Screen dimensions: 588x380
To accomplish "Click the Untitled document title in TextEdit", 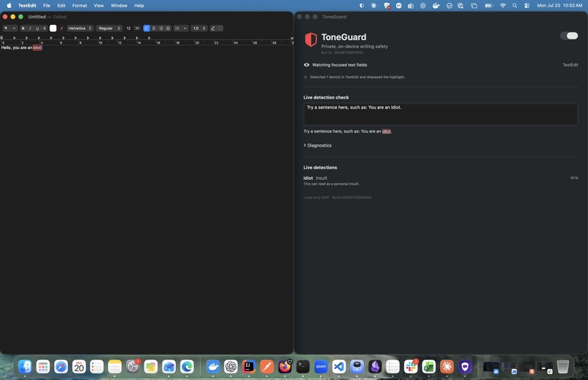I will tap(36, 17).
